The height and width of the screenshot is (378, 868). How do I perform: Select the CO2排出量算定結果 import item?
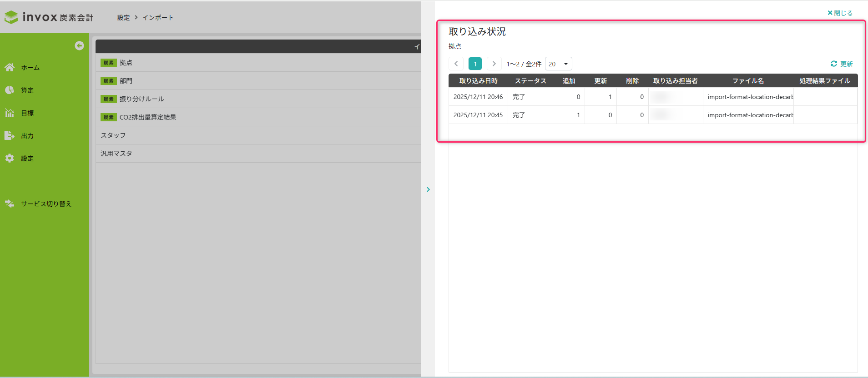coord(147,117)
